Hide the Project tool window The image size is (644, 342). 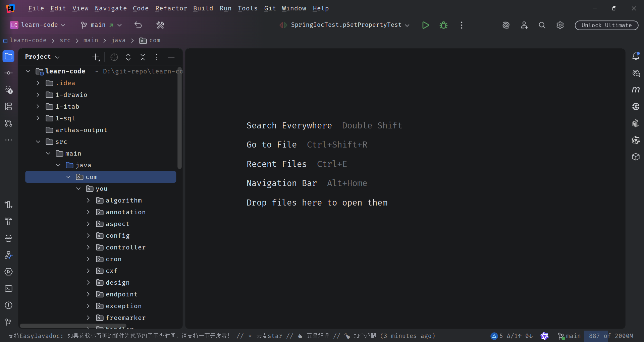tap(171, 57)
